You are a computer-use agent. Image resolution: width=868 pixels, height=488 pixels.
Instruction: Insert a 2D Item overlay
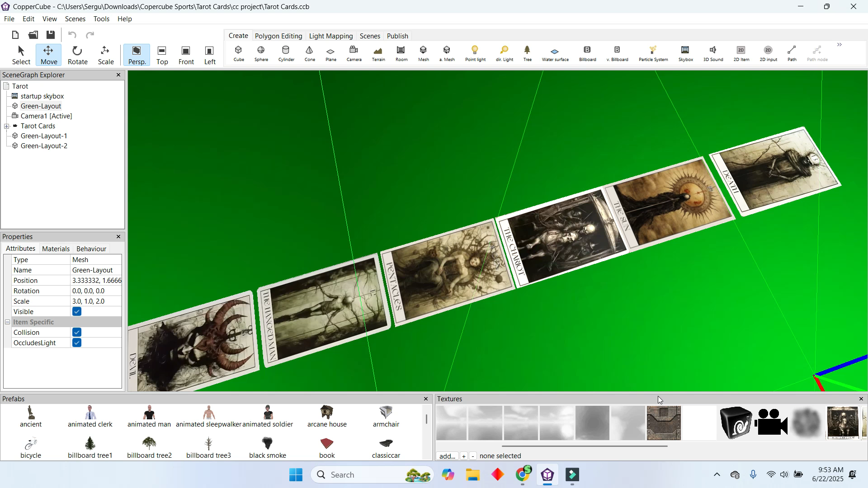click(x=741, y=54)
